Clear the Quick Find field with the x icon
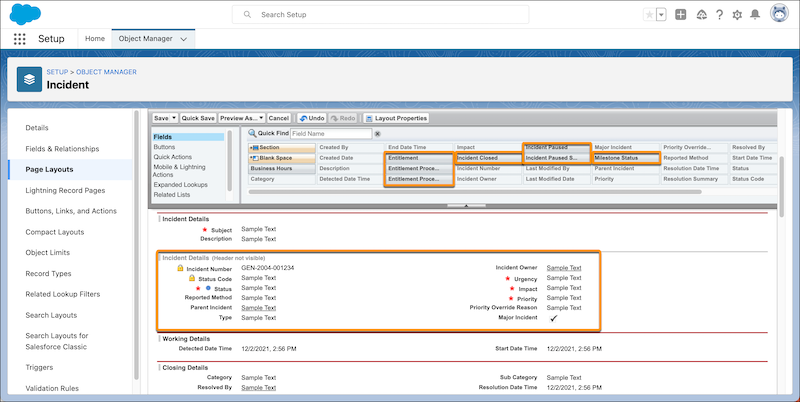This screenshot has height=402, width=800. [378, 134]
